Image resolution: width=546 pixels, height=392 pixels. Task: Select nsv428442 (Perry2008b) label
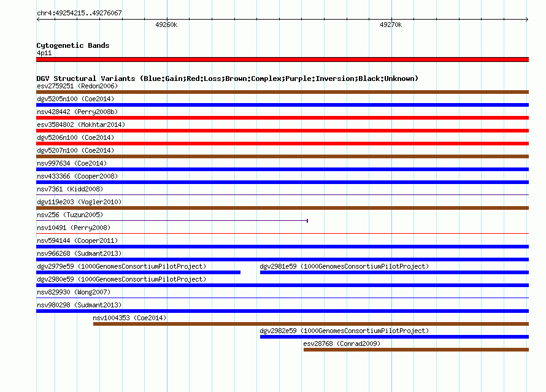[x=77, y=112]
